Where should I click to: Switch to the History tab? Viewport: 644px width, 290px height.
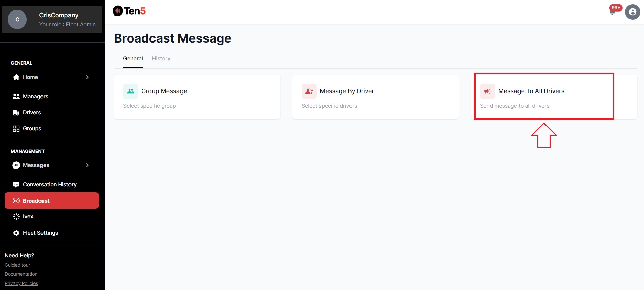[x=161, y=59]
